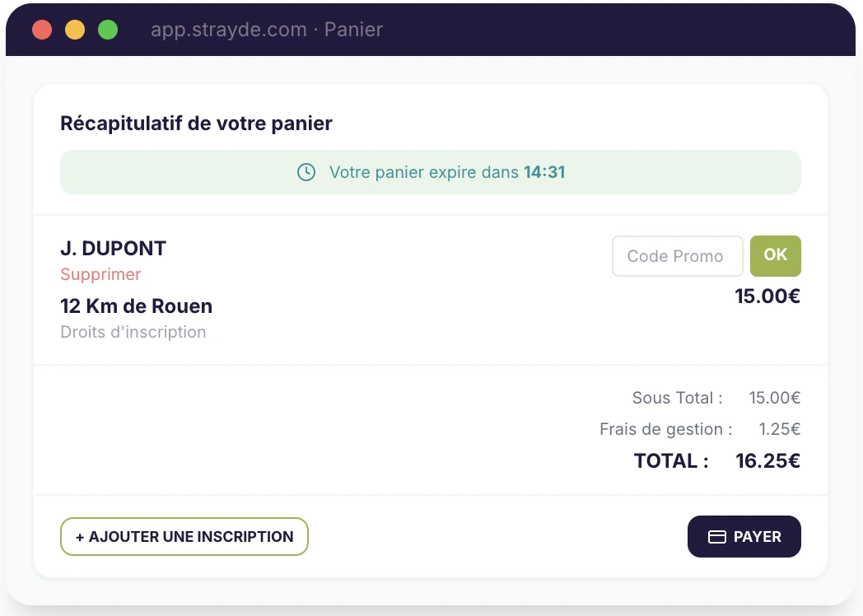Image resolution: width=863 pixels, height=616 pixels.
Task: Click the PAYER button to proceed to payment
Action: [x=744, y=536]
